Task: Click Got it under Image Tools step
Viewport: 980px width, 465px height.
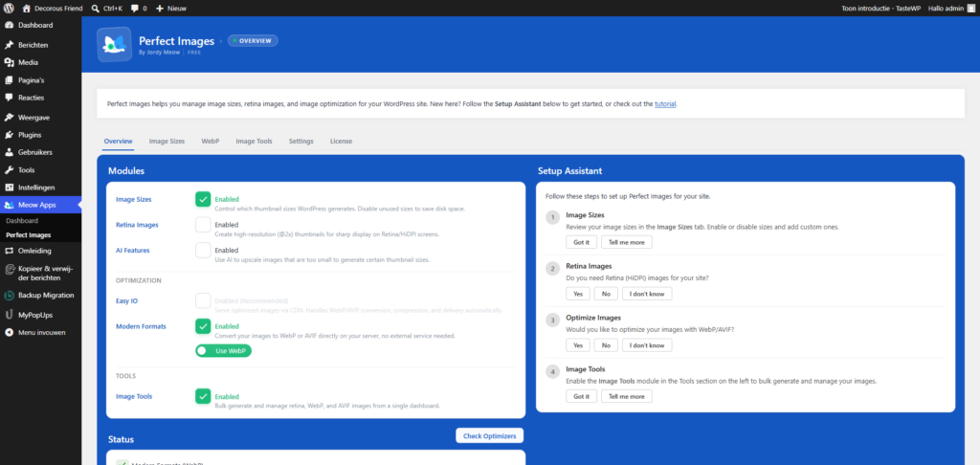Action: (x=581, y=396)
